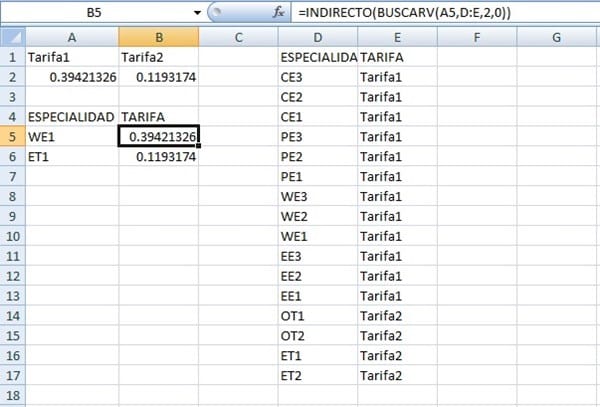600x407 pixels.
Task: Click Tarifa2 cell in OT1 row
Action: [398, 316]
